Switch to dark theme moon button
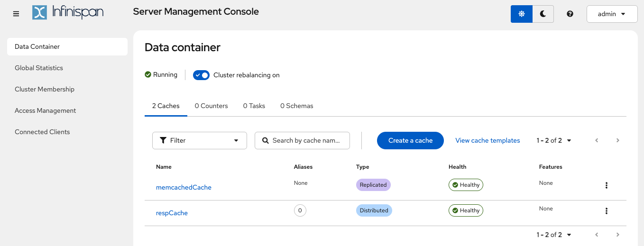 pyautogui.click(x=543, y=14)
